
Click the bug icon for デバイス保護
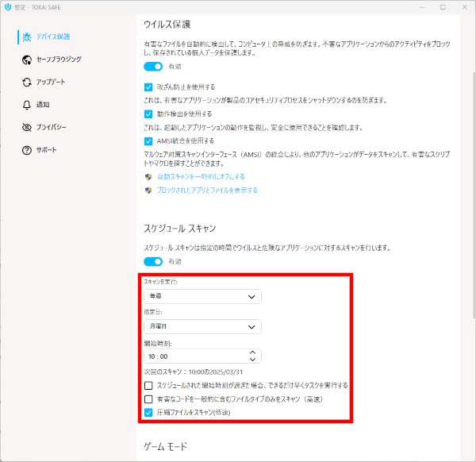27,37
